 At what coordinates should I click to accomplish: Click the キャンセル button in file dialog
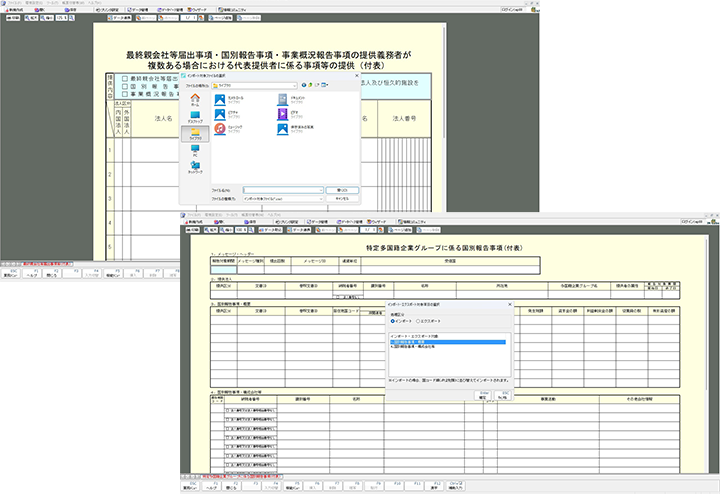(x=342, y=198)
